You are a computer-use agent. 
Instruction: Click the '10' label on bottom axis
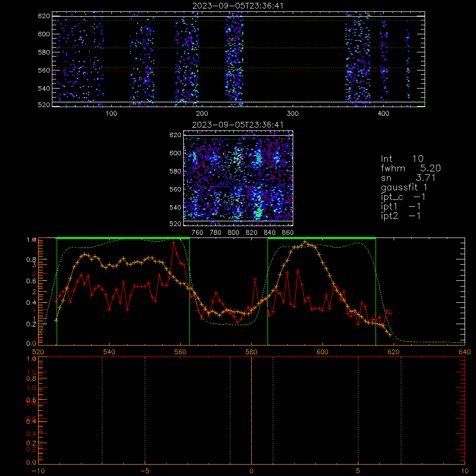(465, 471)
